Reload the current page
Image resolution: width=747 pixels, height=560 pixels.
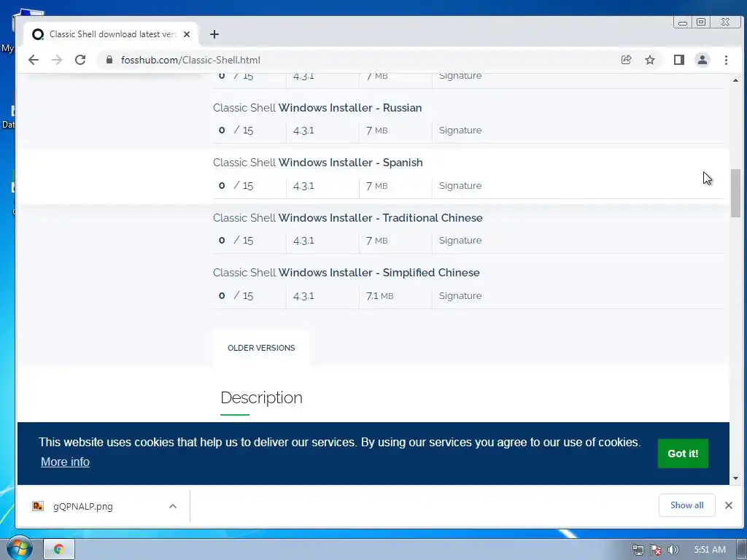pyautogui.click(x=80, y=60)
